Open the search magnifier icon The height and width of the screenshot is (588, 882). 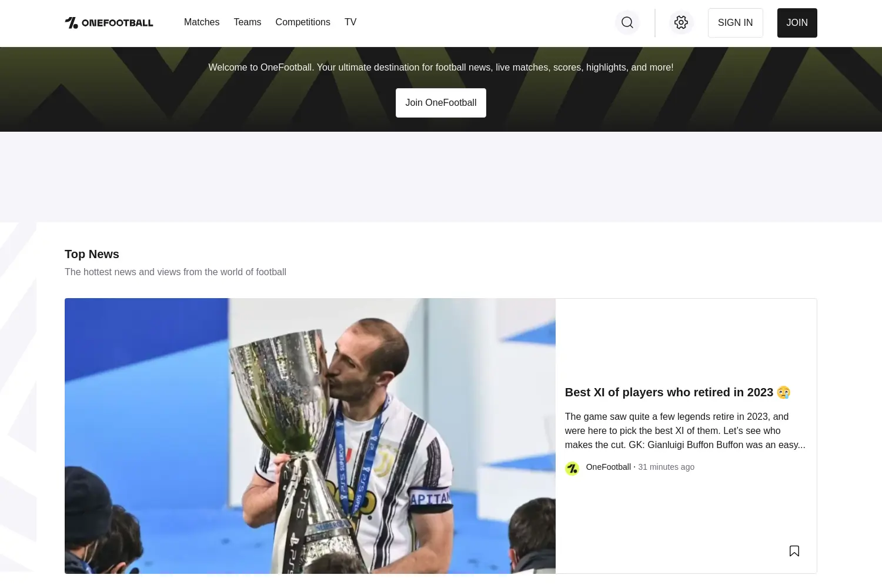click(x=627, y=22)
